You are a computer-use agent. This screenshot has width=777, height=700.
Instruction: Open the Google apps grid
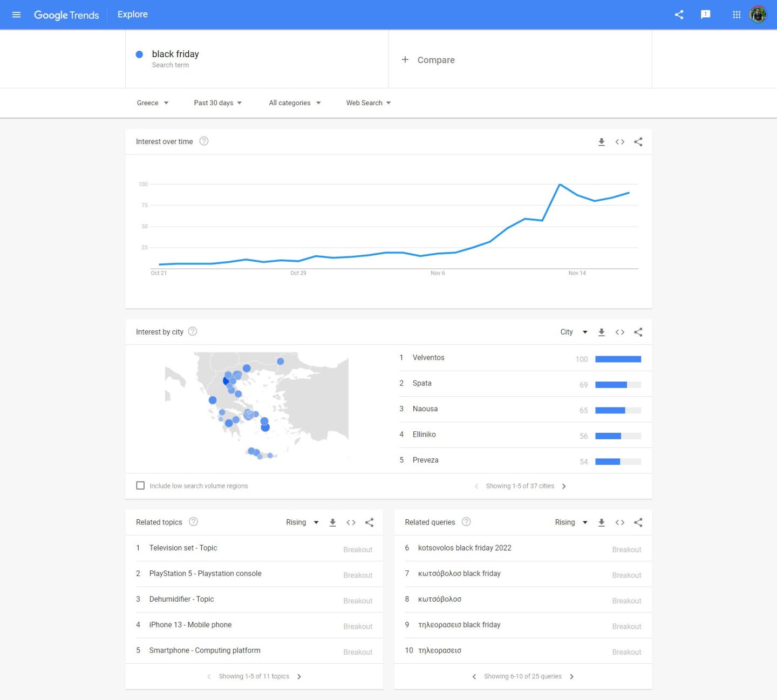[x=737, y=15]
